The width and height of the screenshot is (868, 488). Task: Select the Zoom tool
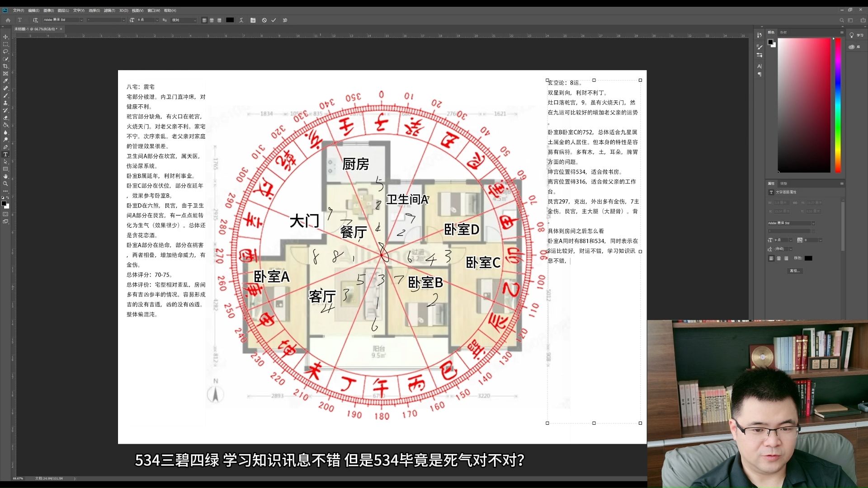(5, 184)
